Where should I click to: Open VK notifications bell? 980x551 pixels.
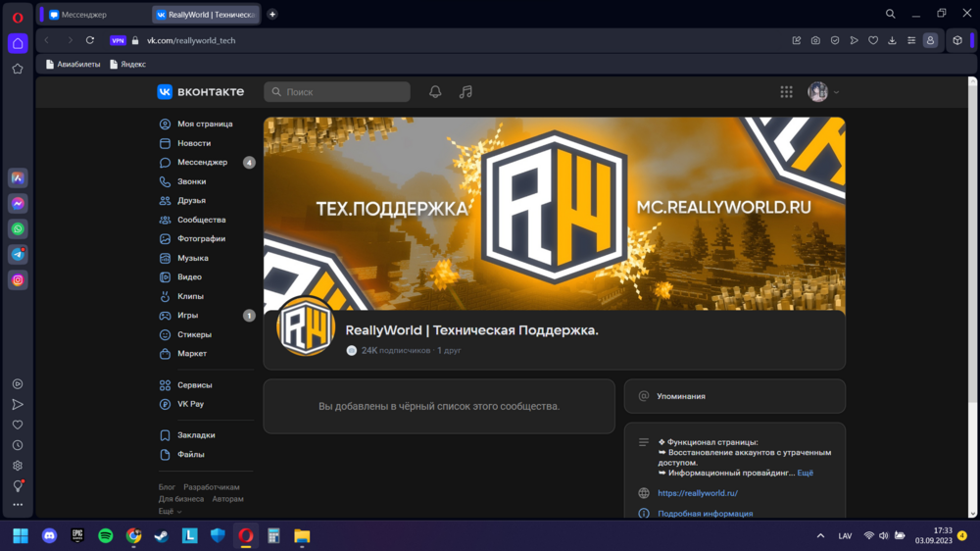coord(435,92)
